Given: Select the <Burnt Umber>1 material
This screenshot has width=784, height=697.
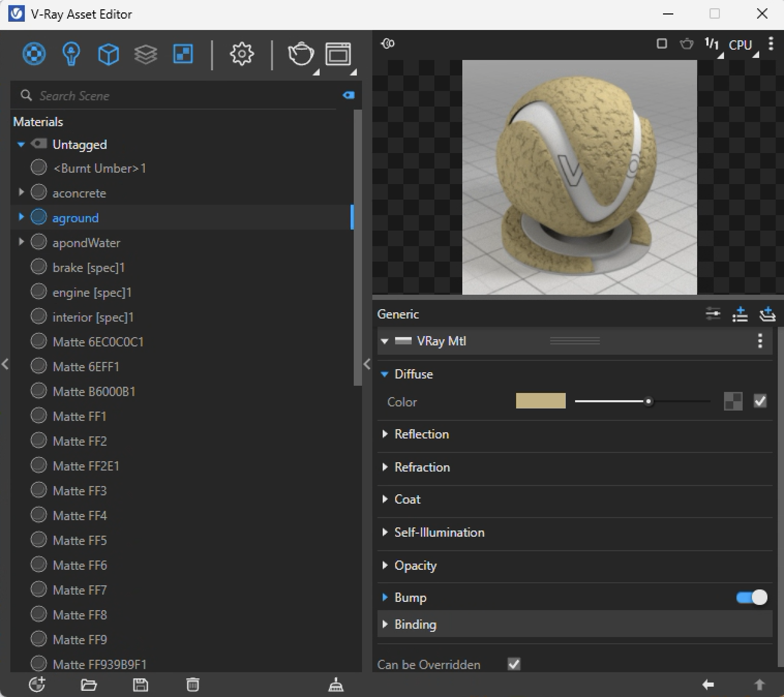Looking at the screenshot, I should point(99,169).
